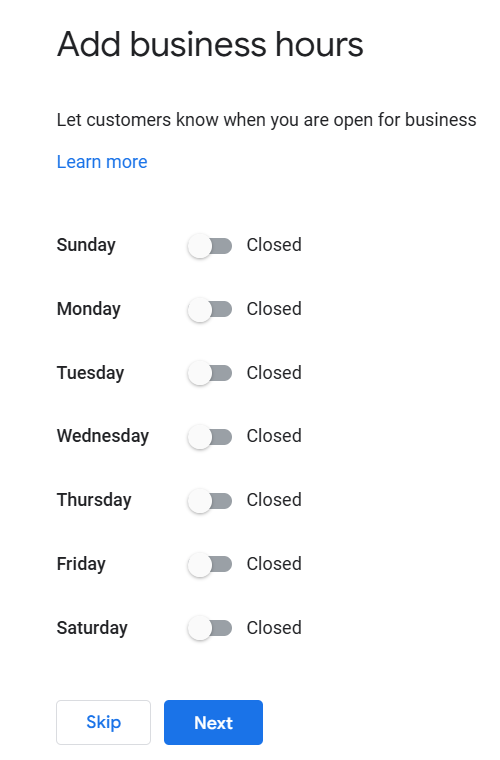
Task: Enable Friday hours switch
Action: tap(210, 564)
